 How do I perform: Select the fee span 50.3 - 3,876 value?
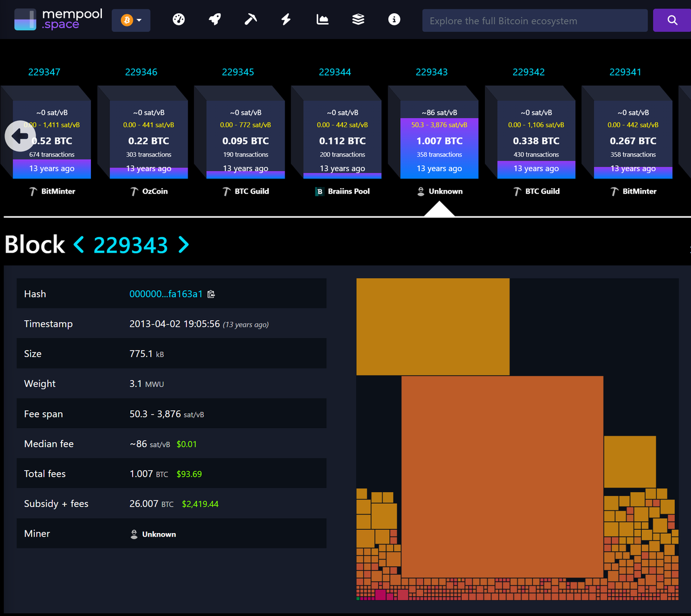167,414
